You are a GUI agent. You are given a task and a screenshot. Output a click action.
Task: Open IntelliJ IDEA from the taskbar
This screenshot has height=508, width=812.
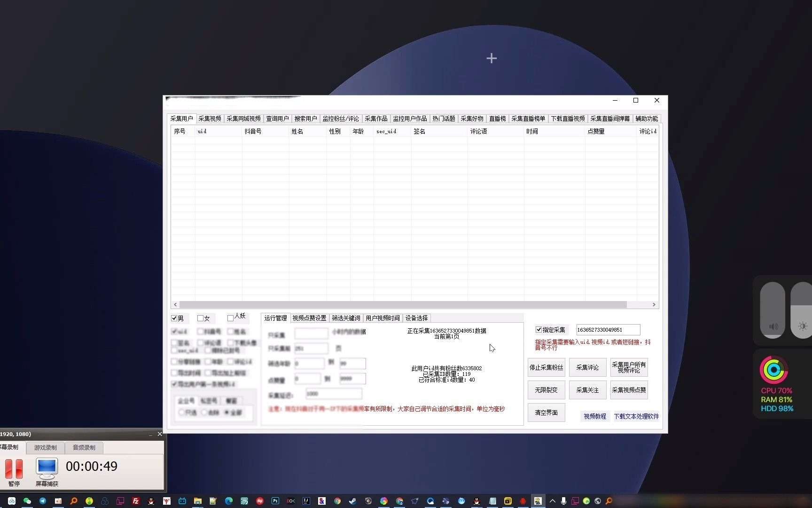[x=306, y=501]
